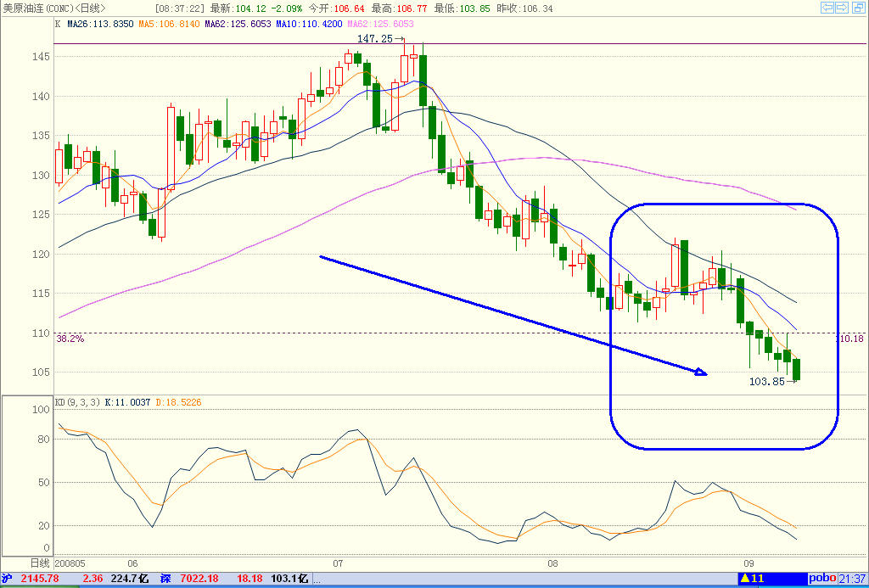The width and height of the screenshot is (869, 588).
Task: Click the 07 month marker on time axis
Action: (339, 563)
